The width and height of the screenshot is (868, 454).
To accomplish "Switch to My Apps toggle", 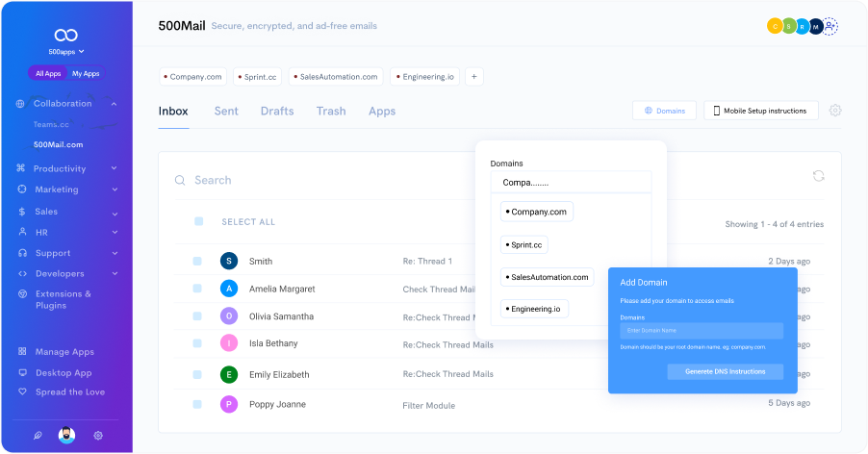I will (86, 73).
